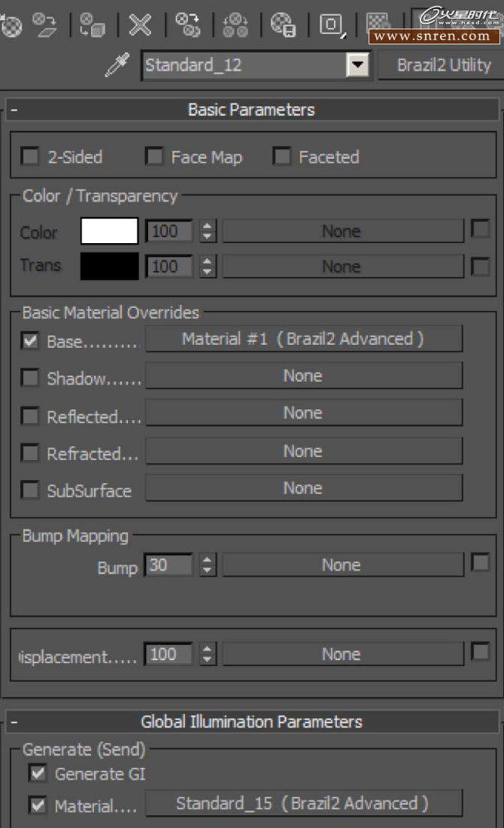Enable the 2-Sided checkbox

pyautogui.click(x=29, y=157)
